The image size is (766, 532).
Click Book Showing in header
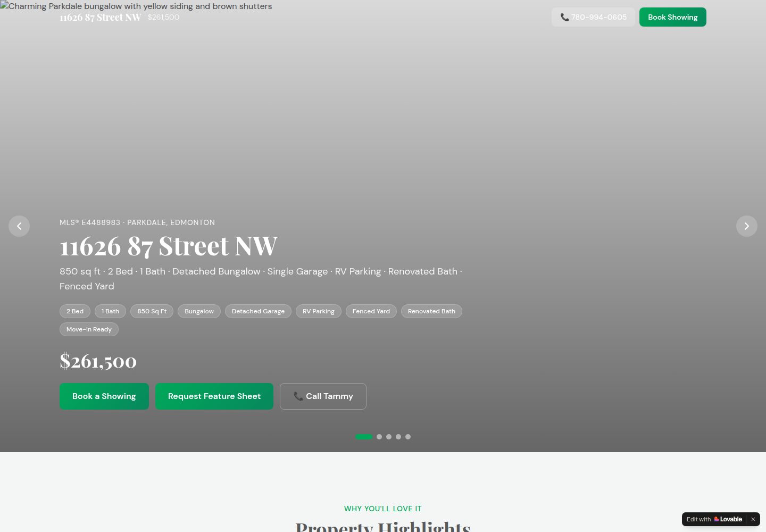coord(673,17)
